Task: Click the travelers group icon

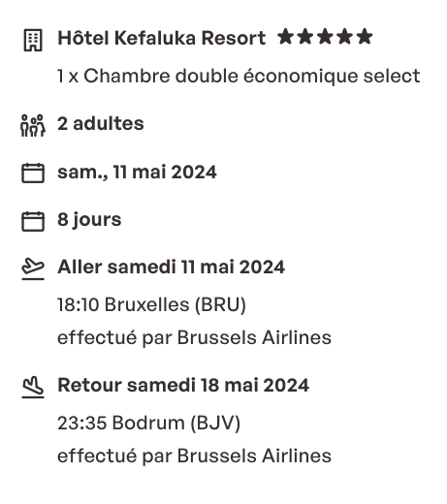Action: 33,125
